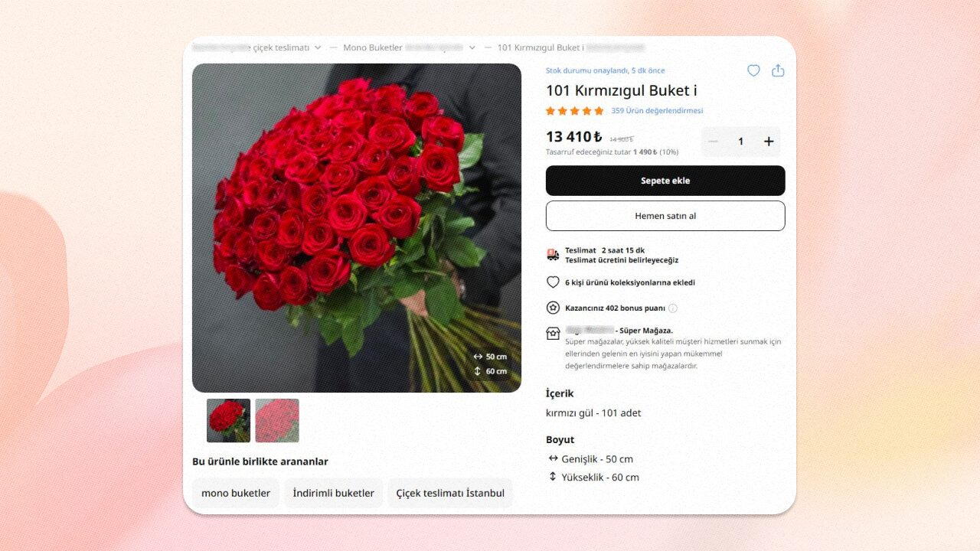Add product to favorites with heart icon

[x=753, y=70]
